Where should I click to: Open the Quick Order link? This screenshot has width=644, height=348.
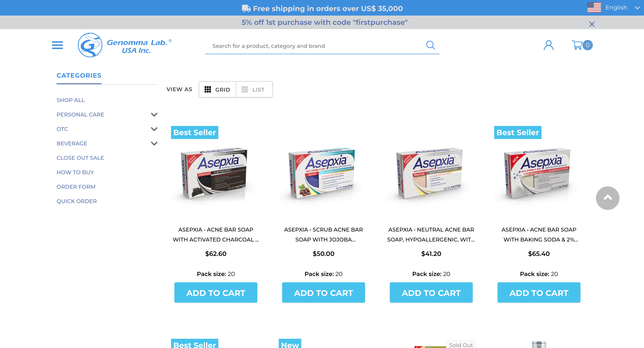76,201
